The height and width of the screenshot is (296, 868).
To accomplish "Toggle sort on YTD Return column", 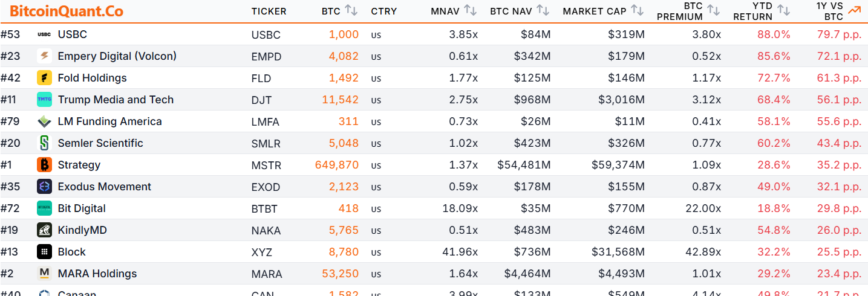I will click(784, 11).
